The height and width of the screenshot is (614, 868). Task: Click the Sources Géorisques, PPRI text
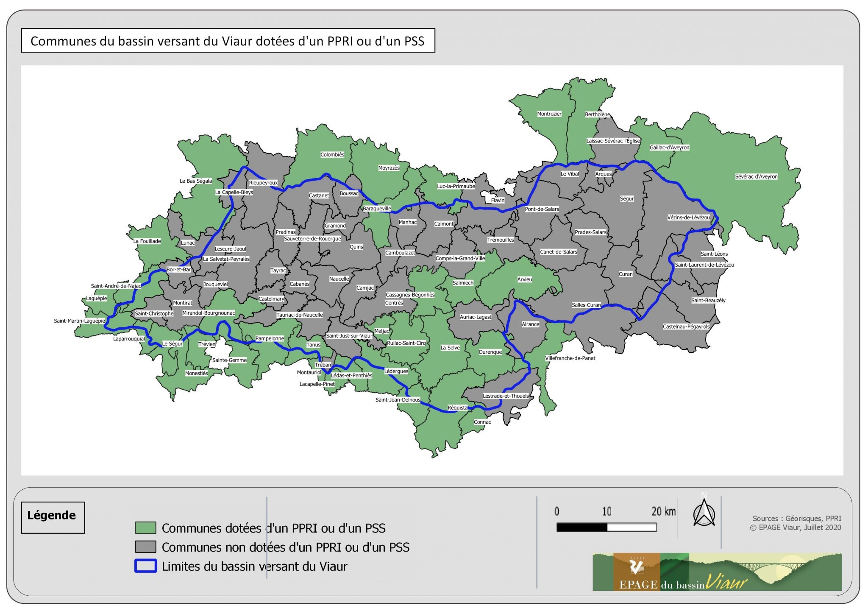click(x=796, y=518)
